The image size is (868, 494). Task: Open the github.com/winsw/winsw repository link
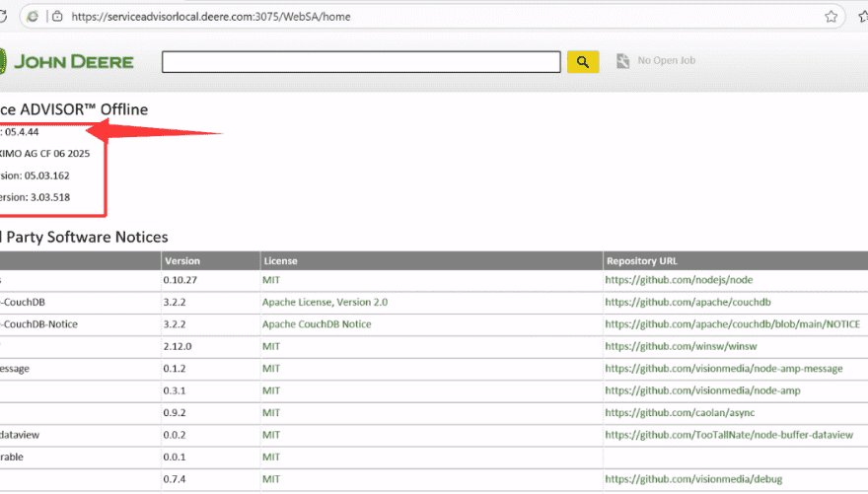679,346
